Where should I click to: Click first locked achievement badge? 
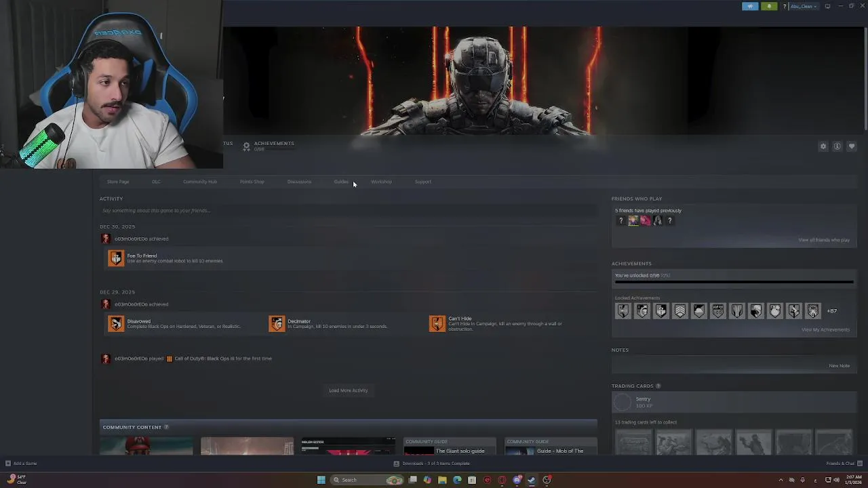[623, 311]
